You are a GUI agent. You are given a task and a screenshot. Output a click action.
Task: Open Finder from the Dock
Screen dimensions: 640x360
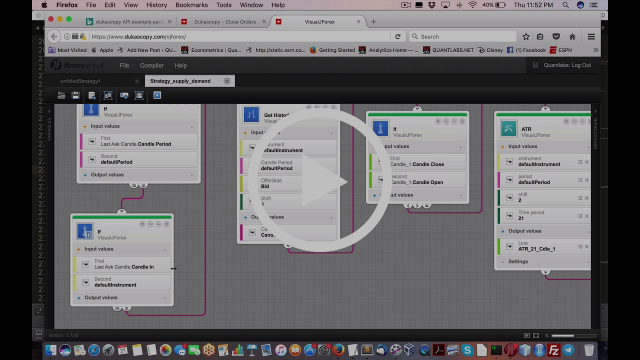pyautogui.click(x=51, y=350)
